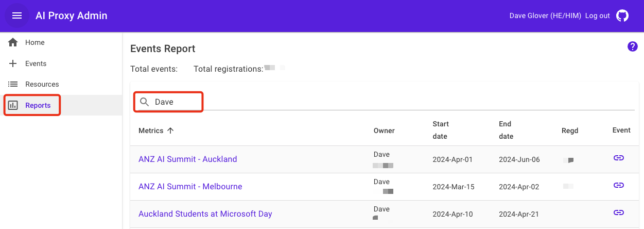Sort table by Start date column
Screen dimensions: 644x229
[x=441, y=130]
